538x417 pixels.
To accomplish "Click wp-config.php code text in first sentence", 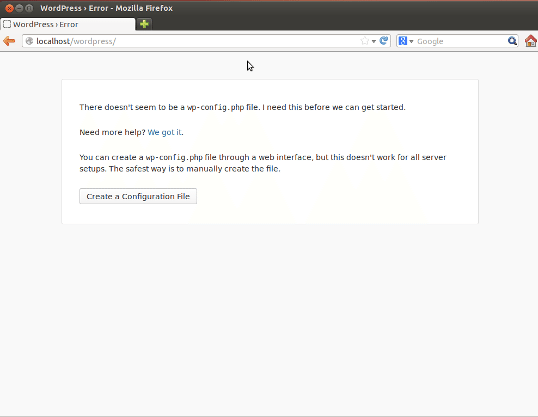I will coord(215,107).
